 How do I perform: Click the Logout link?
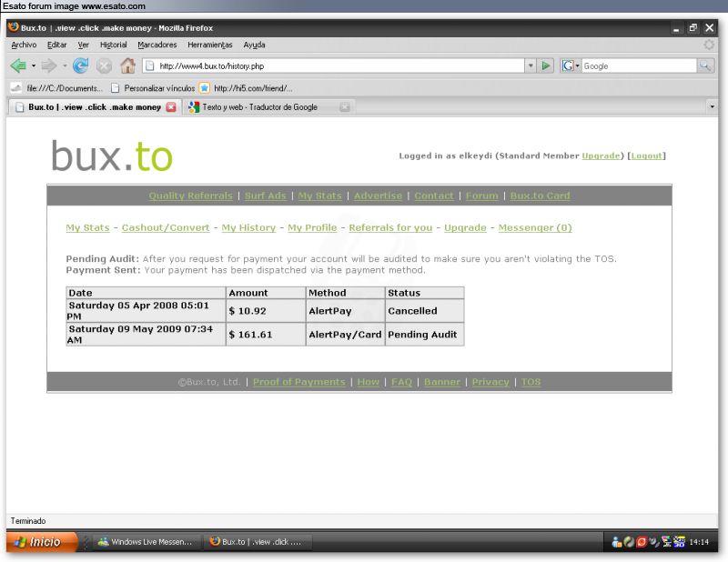646,156
